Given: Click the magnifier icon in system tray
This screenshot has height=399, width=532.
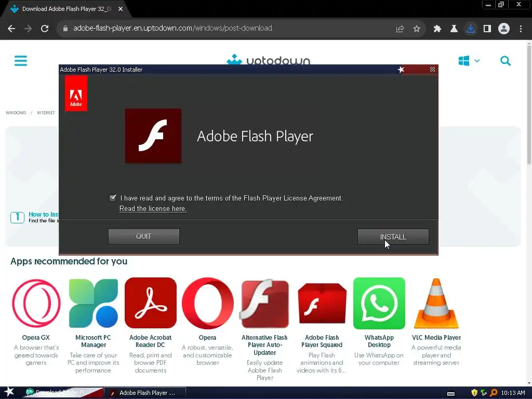Looking at the screenshot, I should [x=494, y=393].
